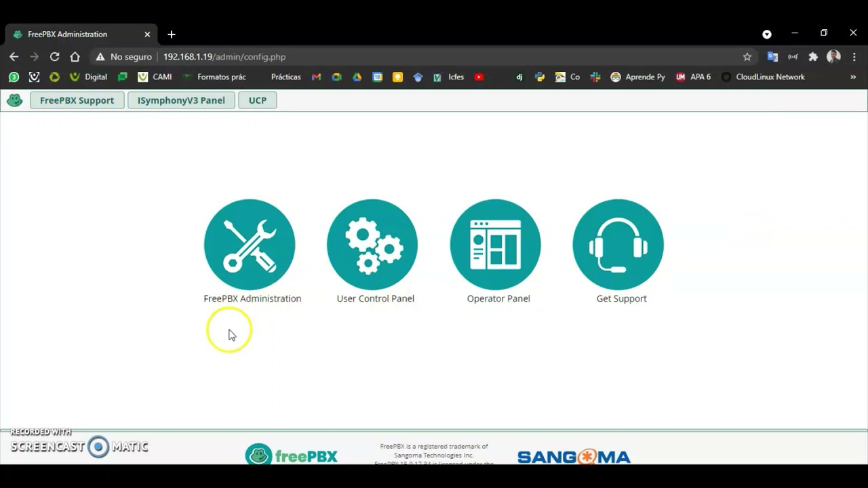The height and width of the screenshot is (488, 868).
Task: Open the Icfes bookmark
Action: tap(448, 77)
